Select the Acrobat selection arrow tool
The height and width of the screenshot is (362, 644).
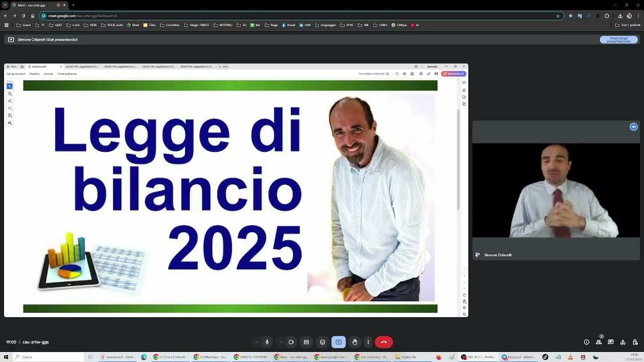[10, 86]
